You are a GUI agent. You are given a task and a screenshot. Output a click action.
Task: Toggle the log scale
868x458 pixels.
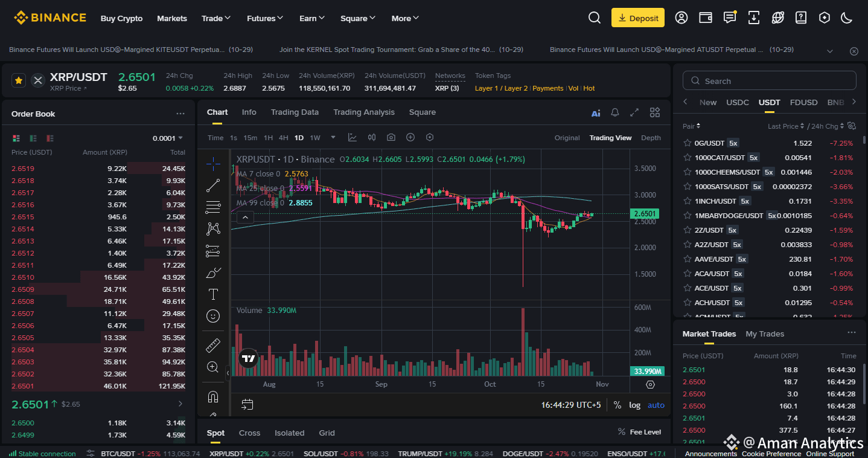coord(634,405)
